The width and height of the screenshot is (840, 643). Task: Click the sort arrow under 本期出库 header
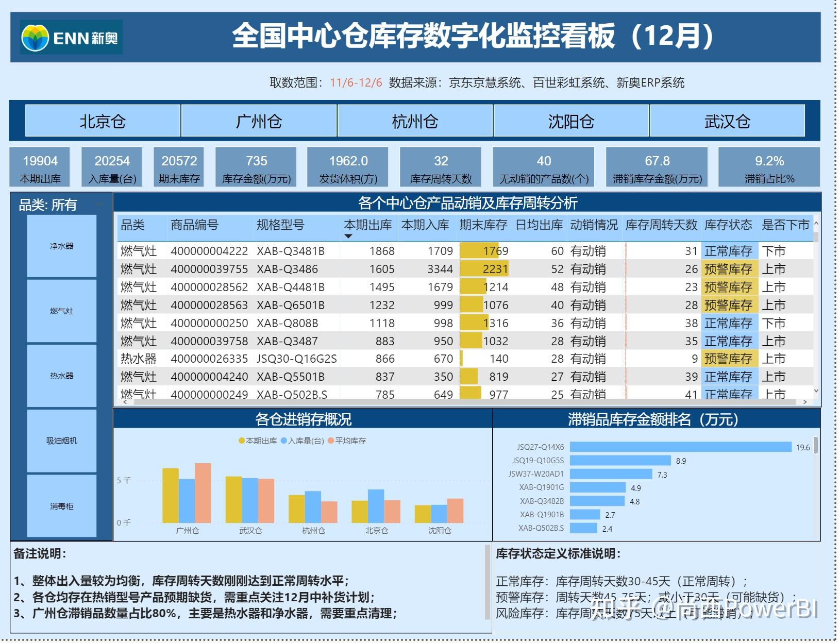click(x=348, y=236)
